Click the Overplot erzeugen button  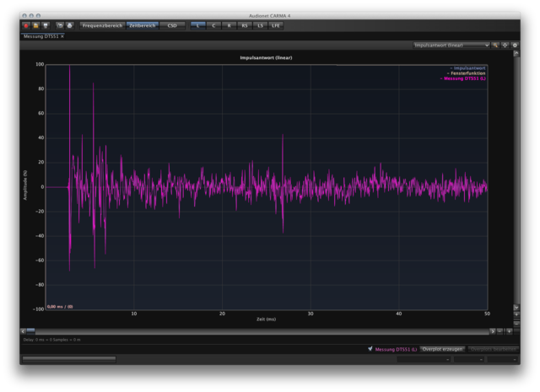pos(442,348)
